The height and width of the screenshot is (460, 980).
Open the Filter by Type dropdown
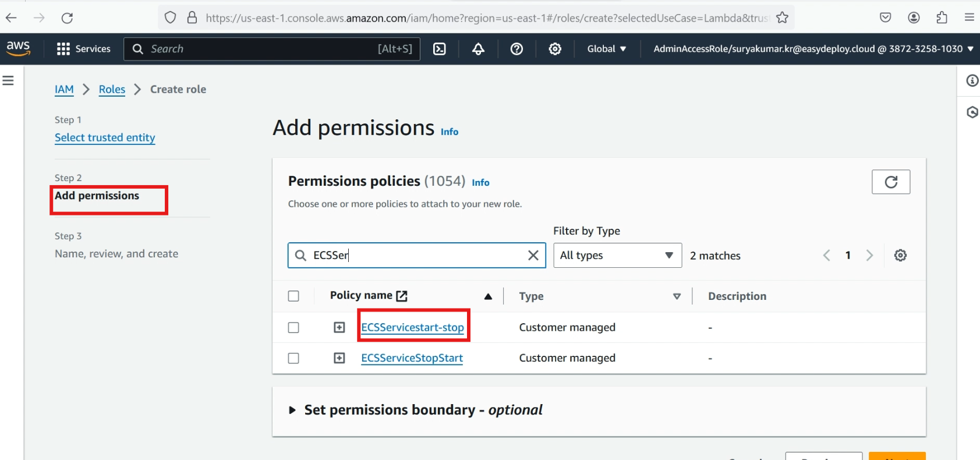coord(617,256)
